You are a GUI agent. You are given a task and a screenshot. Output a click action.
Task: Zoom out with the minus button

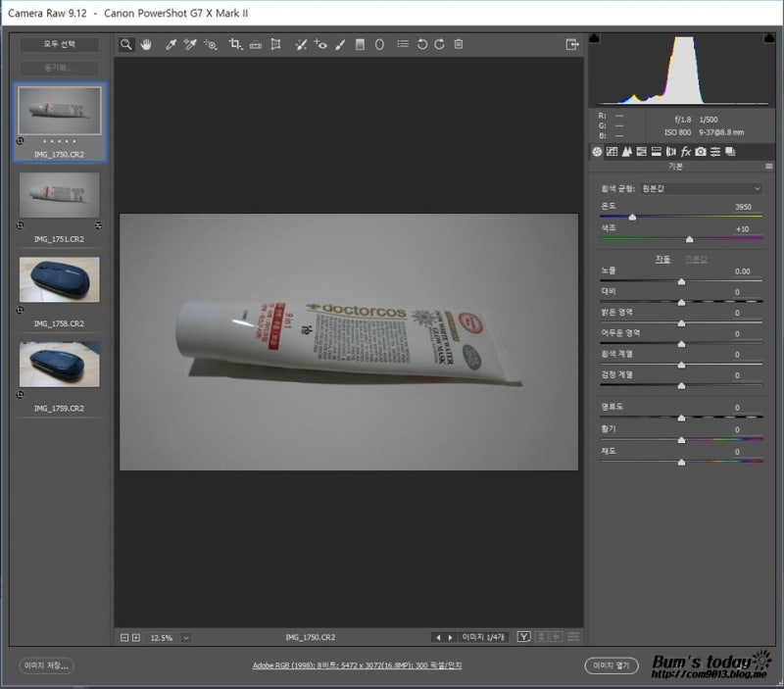[124, 637]
